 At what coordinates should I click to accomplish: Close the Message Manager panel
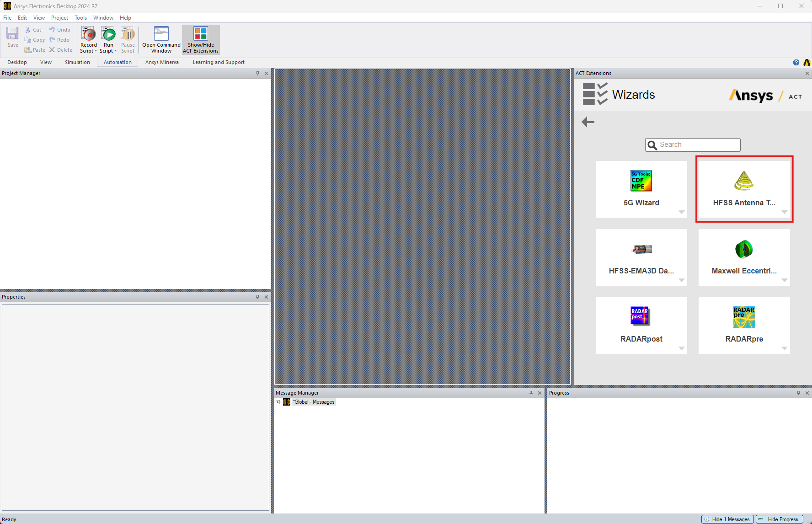pos(540,393)
